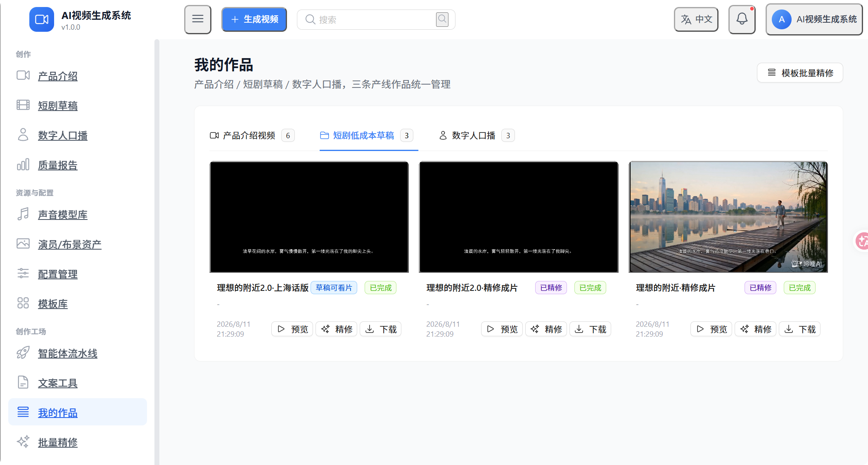The height and width of the screenshot is (465, 868).
Task: Click the 模板批量精修 button
Action: tap(800, 73)
